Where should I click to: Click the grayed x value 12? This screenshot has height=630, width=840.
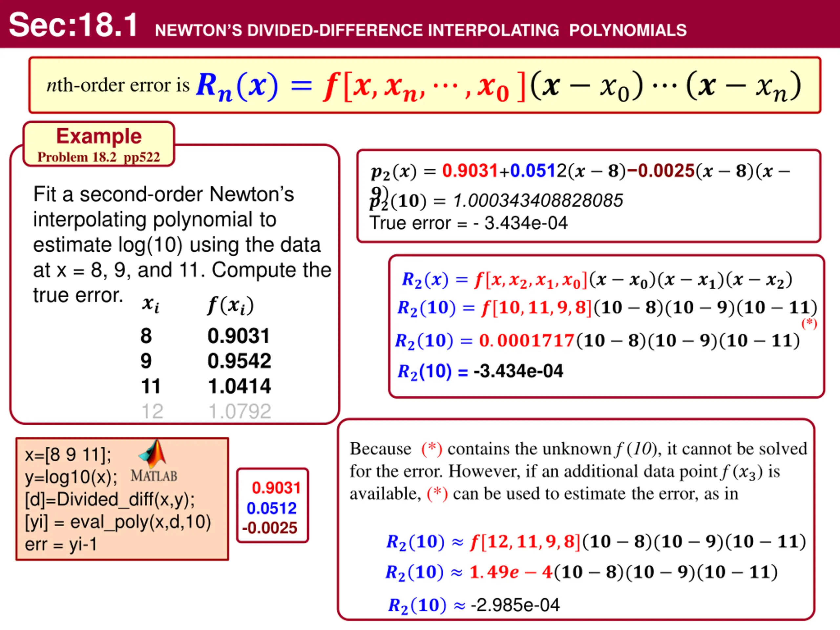[x=152, y=411]
